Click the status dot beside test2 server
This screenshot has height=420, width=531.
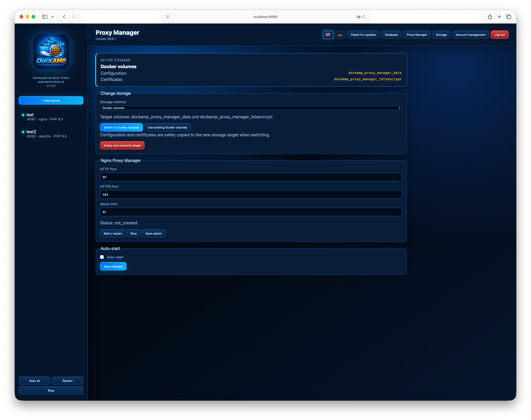coord(23,132)
